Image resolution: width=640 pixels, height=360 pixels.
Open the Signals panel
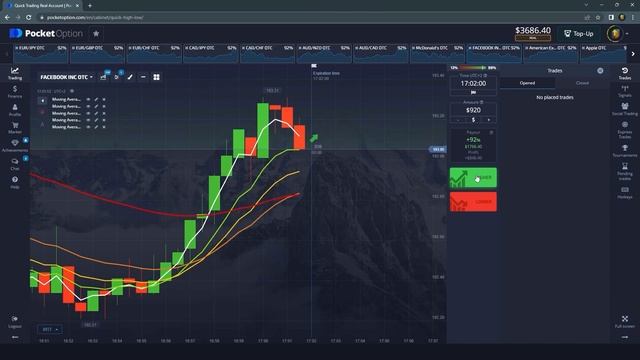coord(624,91)
